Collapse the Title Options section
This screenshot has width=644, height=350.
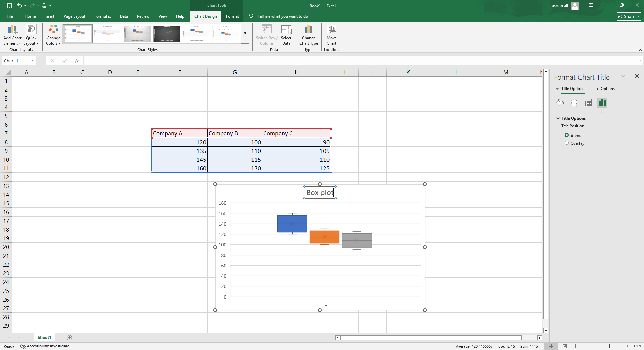coord(558,118)
